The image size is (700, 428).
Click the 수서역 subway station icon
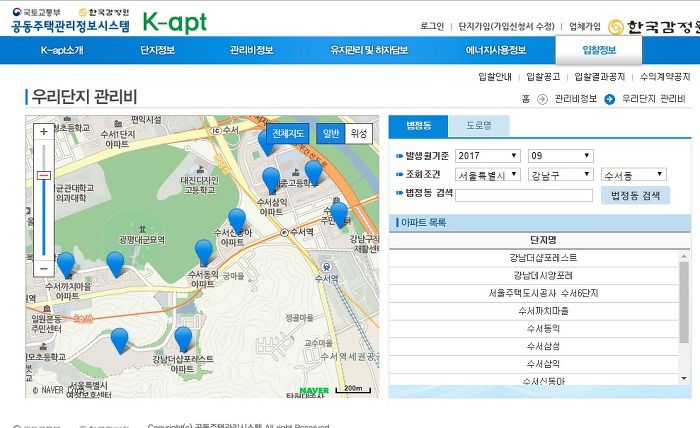[x=284, y=233]
